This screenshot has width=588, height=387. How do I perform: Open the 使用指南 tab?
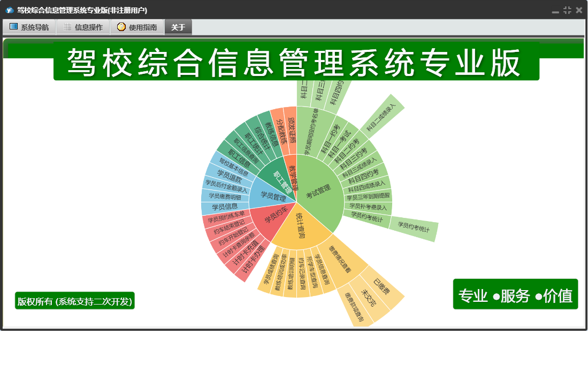tap(138, 27)
